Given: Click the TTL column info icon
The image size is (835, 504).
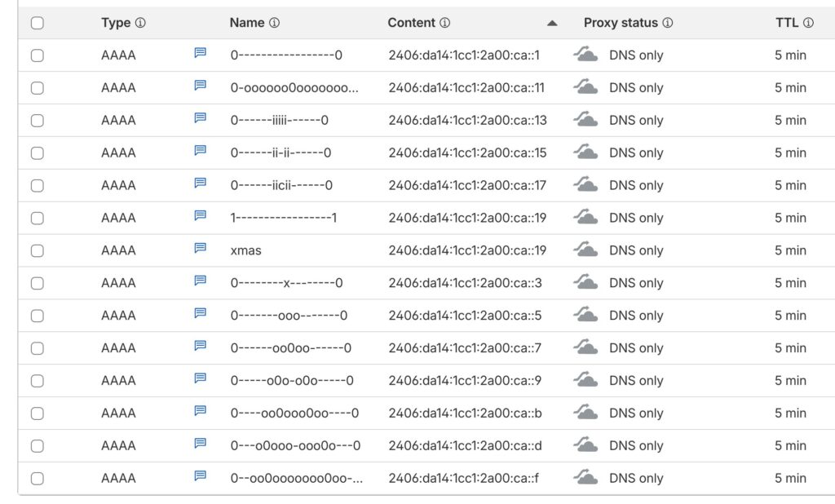Looking at the screenshot, I should tap(808, 23).
